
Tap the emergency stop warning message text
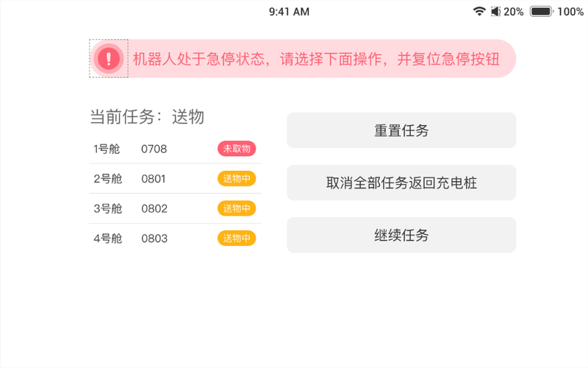(316, 60)
